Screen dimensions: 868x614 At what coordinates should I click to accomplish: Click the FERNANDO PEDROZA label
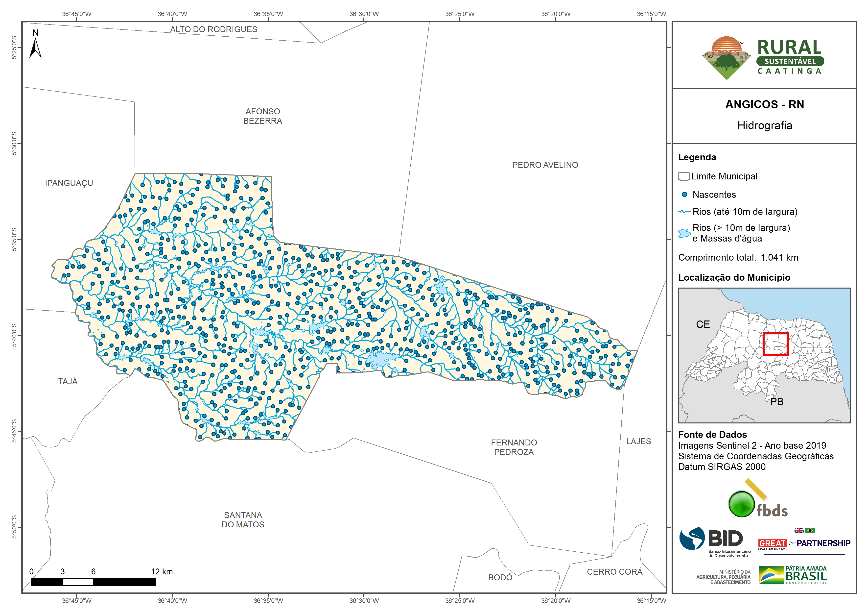point(514,447)
